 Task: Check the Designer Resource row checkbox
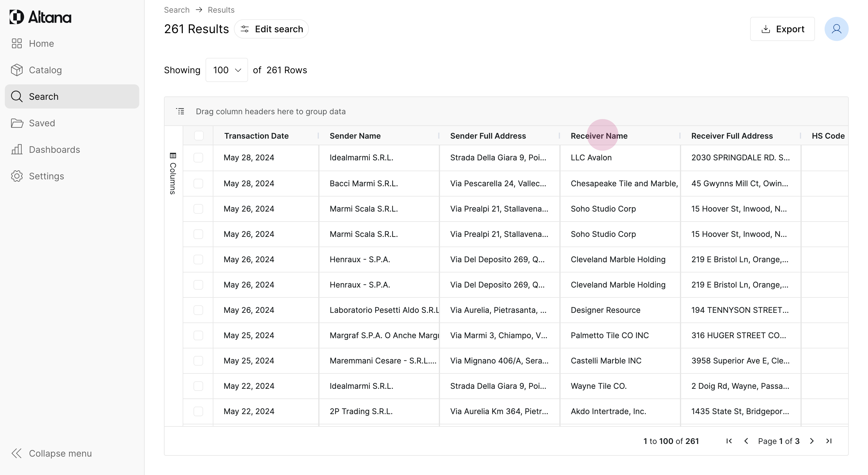point(199,310)
